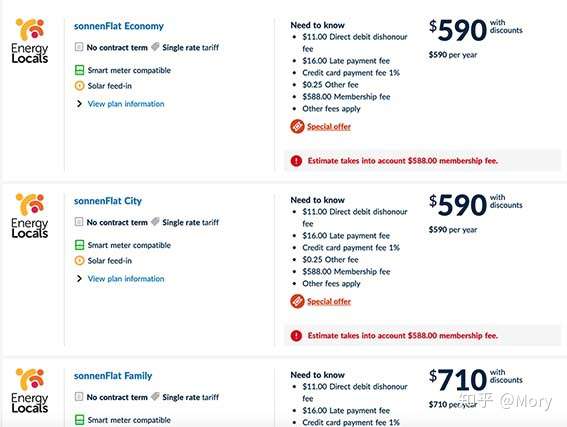This screenshot has height=427, width=567.
Task: Click Energy Locals logo beside sonnenFlat City
Action: tap(30, 215)
